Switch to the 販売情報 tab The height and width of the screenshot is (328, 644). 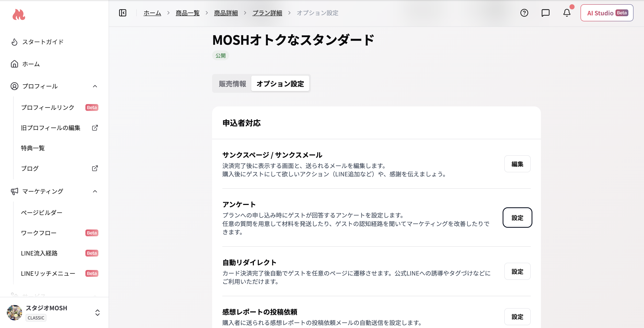[x=232, y=84]
